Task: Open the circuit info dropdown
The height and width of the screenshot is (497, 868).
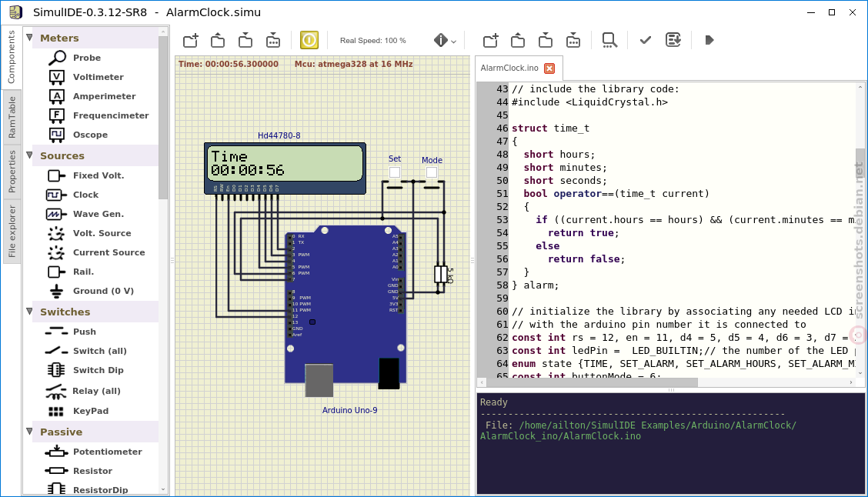Action: (x=445, y=41)
